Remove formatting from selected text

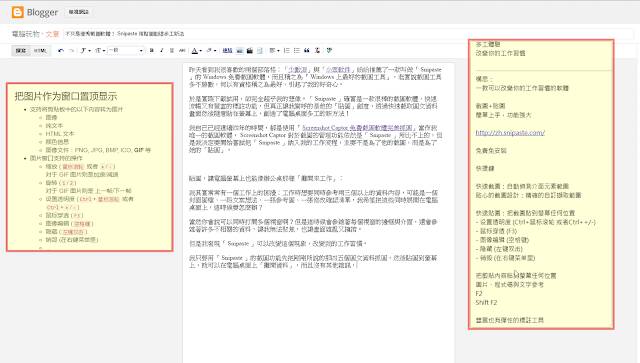click(x=317, y=51)
